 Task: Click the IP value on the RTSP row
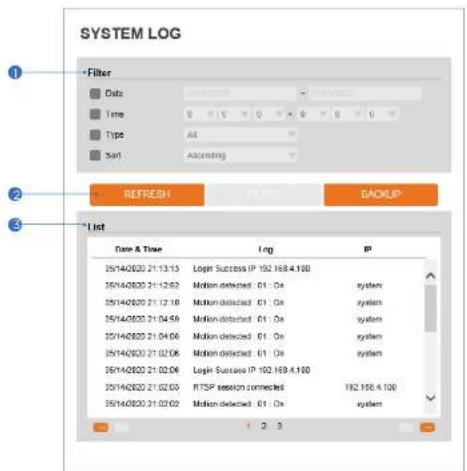point(370,387)
